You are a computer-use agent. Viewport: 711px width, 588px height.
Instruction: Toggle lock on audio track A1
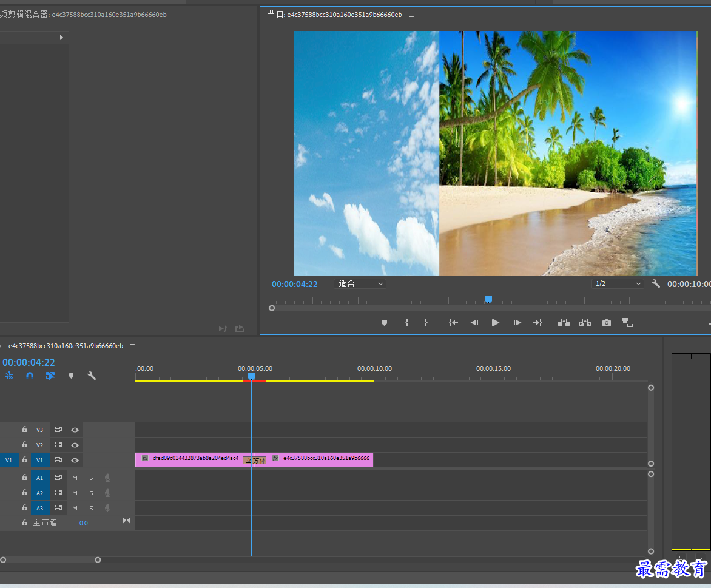tap(25, 478)
